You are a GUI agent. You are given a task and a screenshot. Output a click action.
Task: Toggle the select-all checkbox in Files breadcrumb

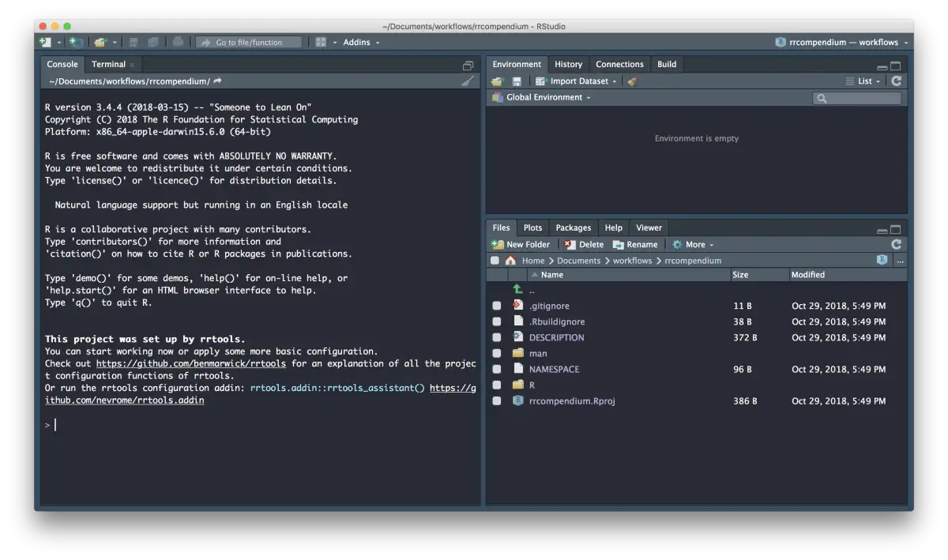point(495,261)
